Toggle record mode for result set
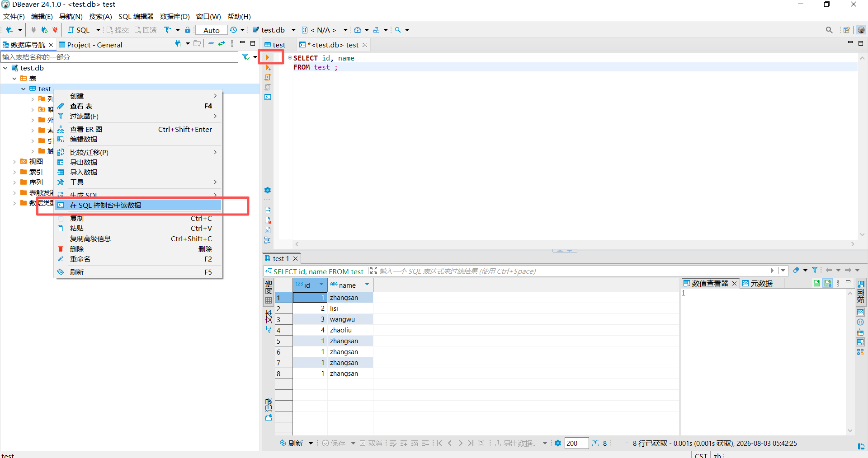The image size is (868, 458). click(269, 409)
